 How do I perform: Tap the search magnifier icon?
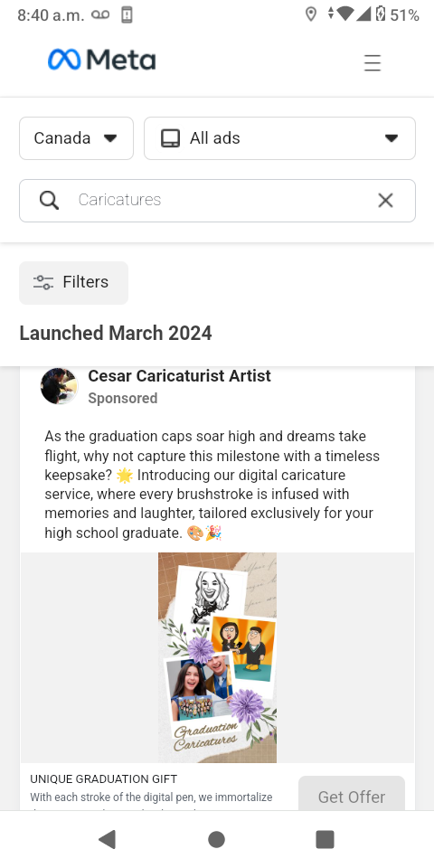pyautogui.click(x=49, y=201)
